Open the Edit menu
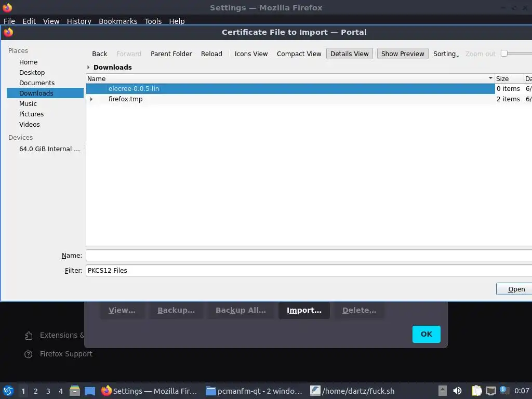This screenshot has height=399, width=532. [x=29, y=21]
